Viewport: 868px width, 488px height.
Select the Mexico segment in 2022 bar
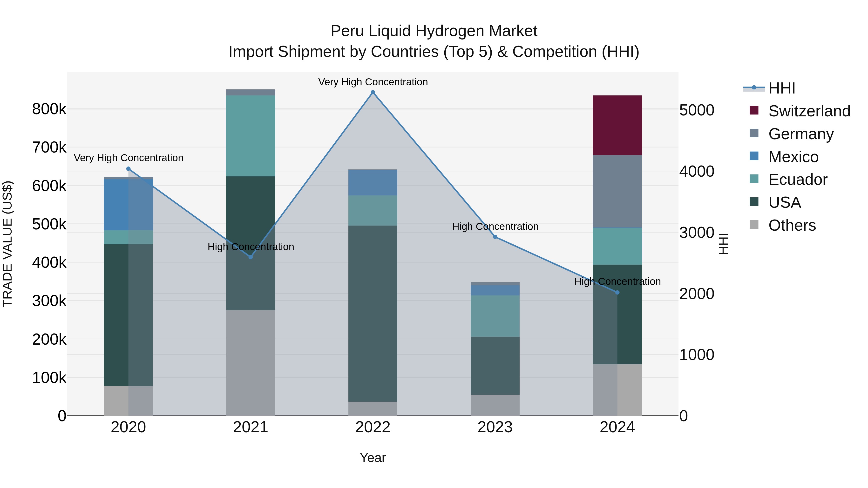[373, 183]
